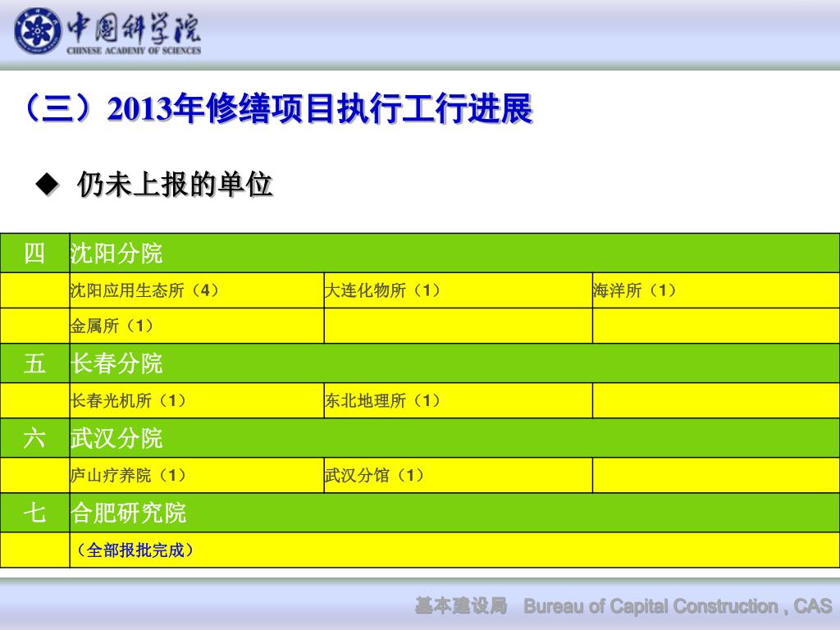Click the bullet text '仍未上报的单位'
840x630 pixels.
tap(175, 185)
